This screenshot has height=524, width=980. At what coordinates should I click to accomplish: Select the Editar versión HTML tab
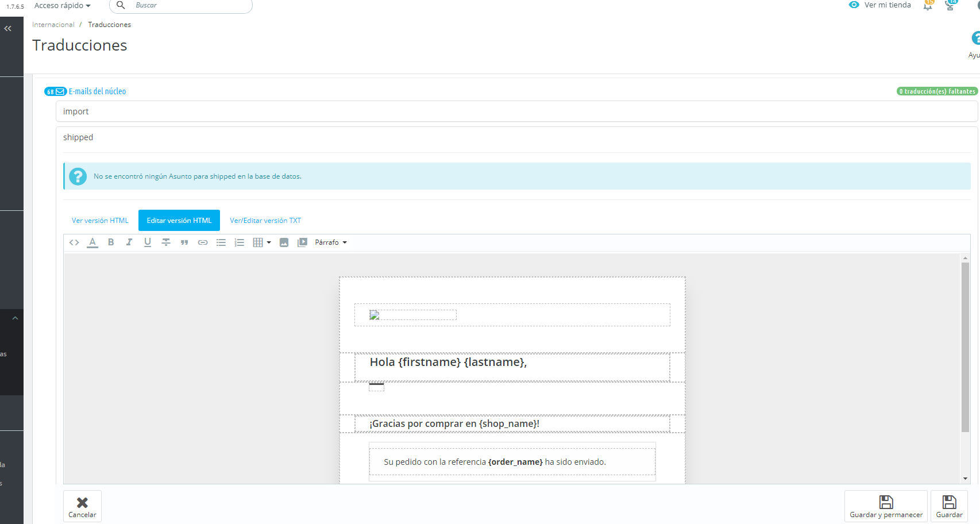(179, 221)
